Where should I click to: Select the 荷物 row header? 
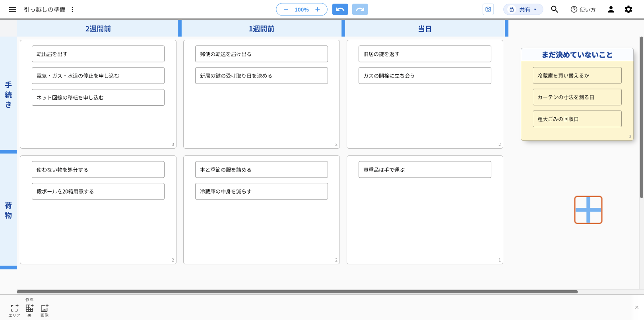tap(8, 210)
